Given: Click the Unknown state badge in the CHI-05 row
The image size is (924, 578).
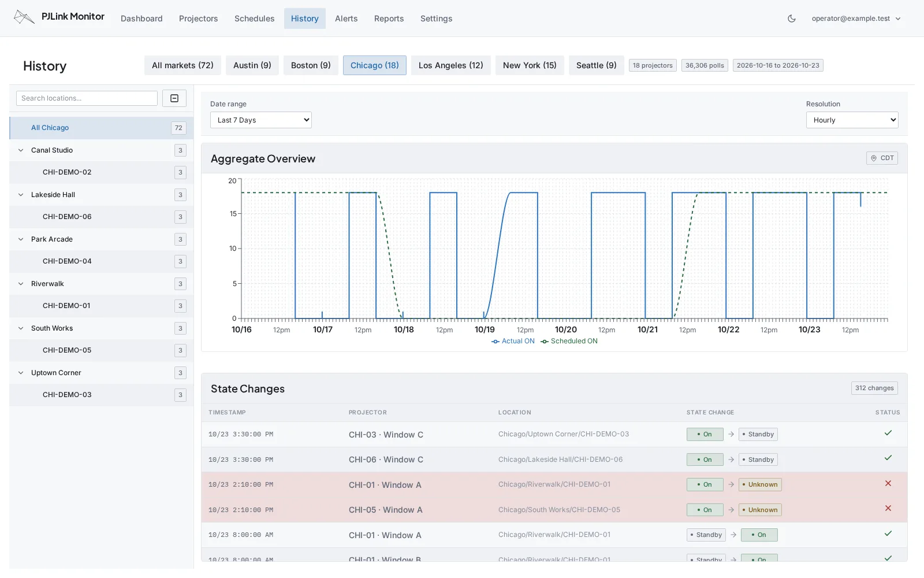Looking at the screenshot, I should coord(760,510).
